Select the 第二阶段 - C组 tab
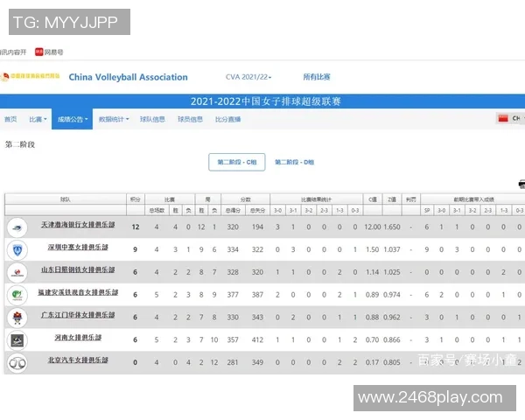The height and width of the screenshot is (420, 525). pos(236,162)
